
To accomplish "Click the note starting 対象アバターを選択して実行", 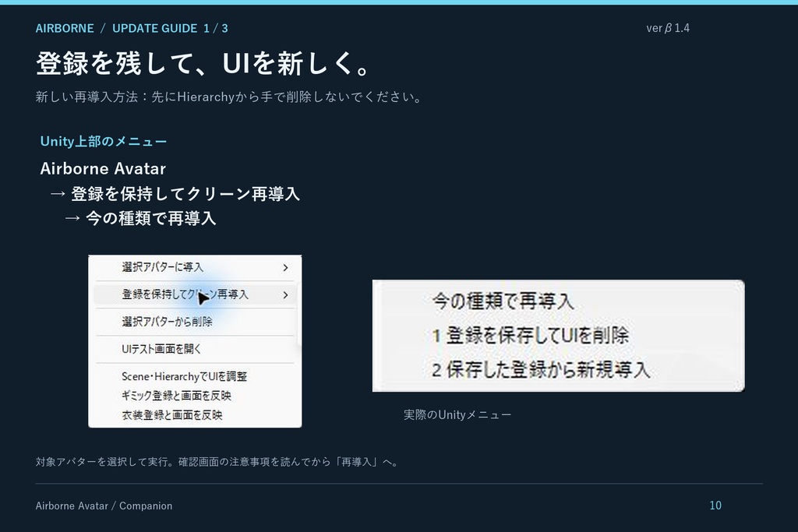I will 218,462.
